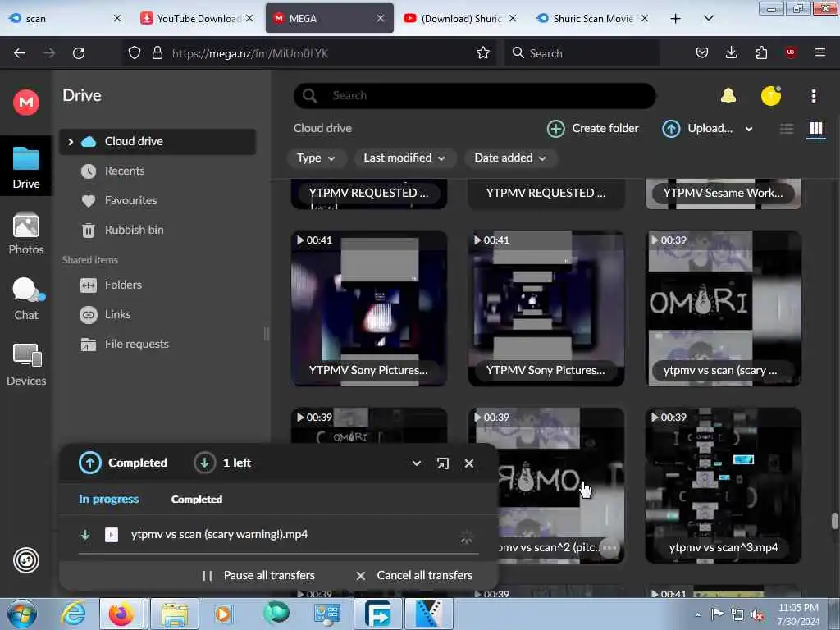
Task: Open Firefox application hamburger menu
Action: tap(819, 53)
